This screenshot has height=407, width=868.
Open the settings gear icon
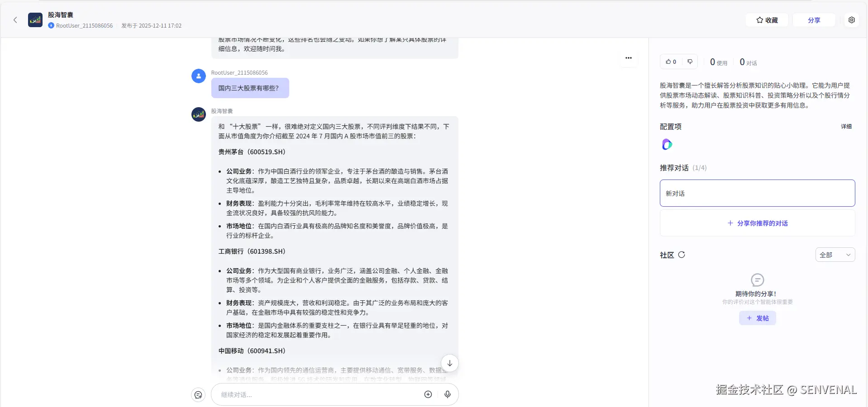pos(852,20)
